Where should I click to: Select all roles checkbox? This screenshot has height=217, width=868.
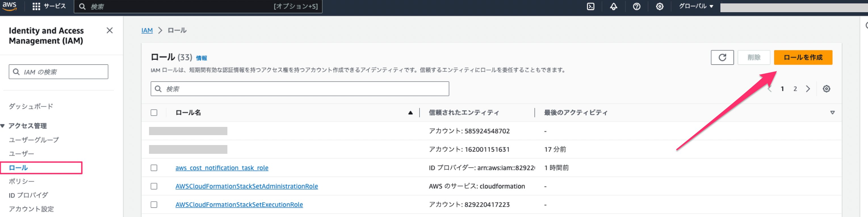pos(154,113)
